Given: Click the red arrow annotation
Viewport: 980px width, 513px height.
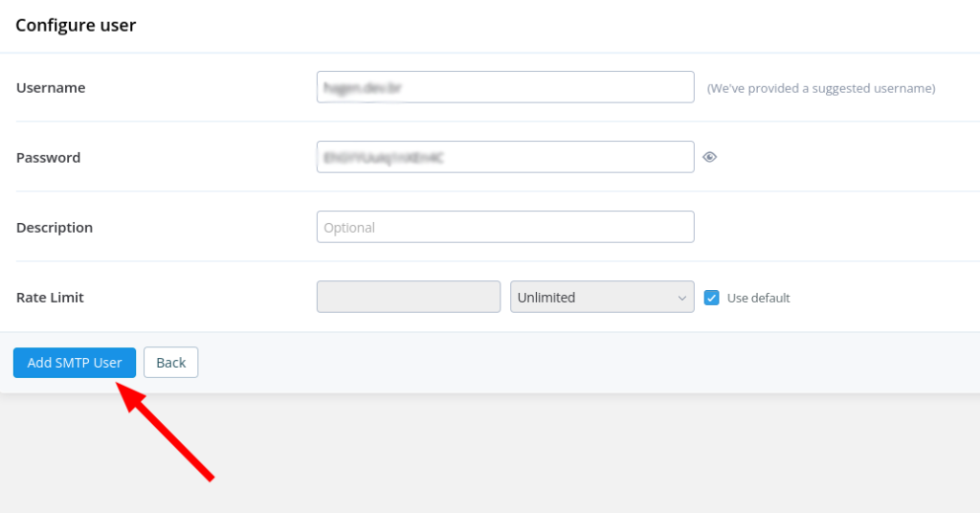Looking at the screenshot, I should [167, 432].
